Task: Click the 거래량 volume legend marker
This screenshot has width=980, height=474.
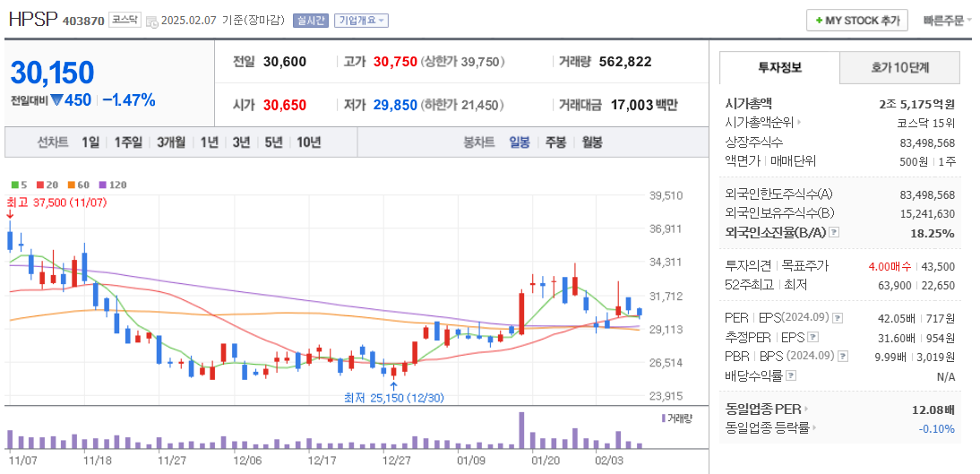Action: 677,418
